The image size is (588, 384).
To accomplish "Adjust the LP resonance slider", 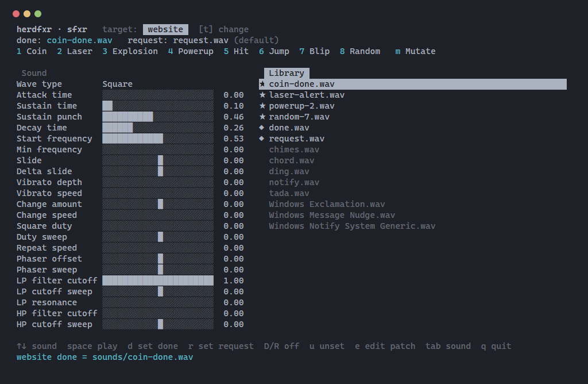I will coord(158,302).
